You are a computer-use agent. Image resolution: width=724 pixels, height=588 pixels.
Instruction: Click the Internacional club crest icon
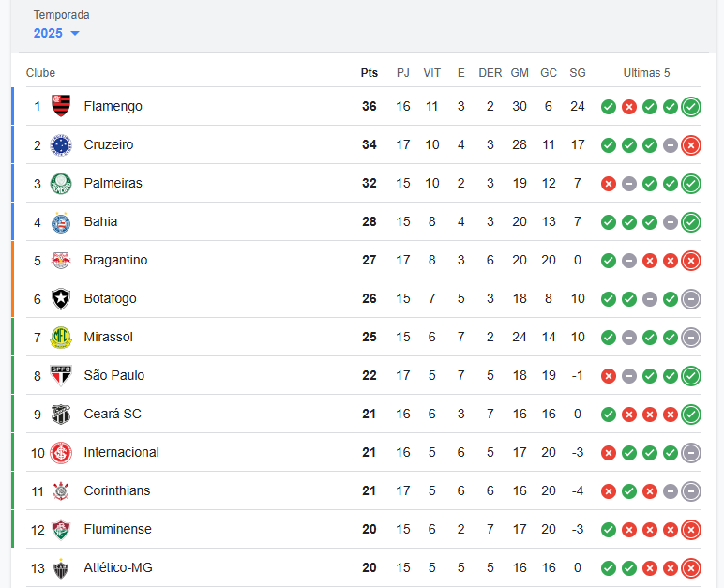coord(61,452)
